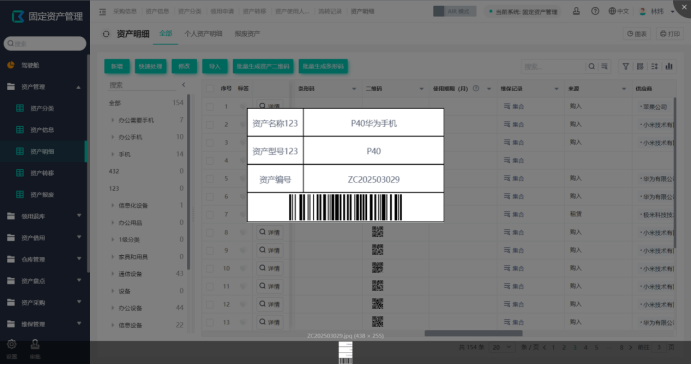Click the 导入 button
The width and height of the screenshot is (692, 365).
coord(214,66)
